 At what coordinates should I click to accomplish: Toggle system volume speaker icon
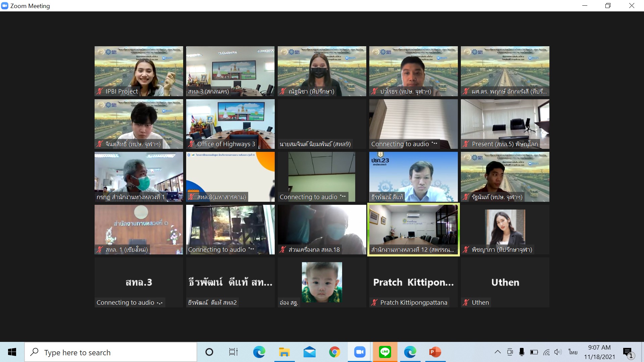pos(558,352)
